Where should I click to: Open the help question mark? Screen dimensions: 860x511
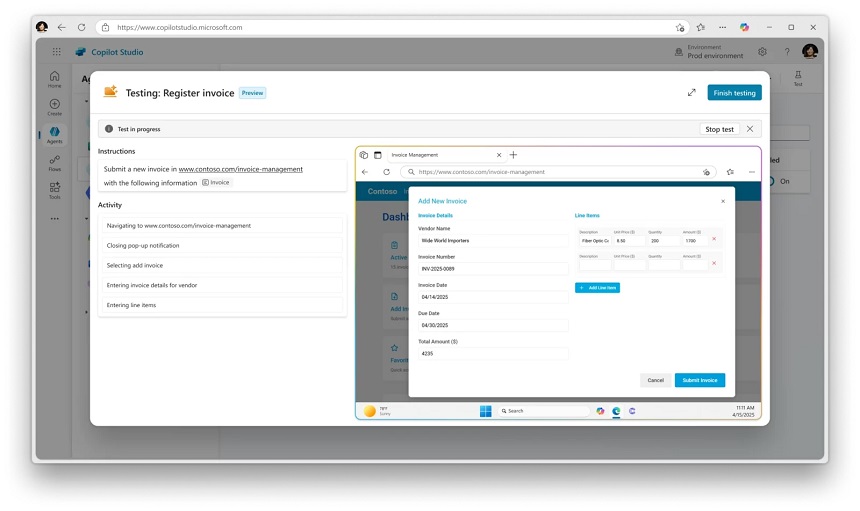point(787,52)
